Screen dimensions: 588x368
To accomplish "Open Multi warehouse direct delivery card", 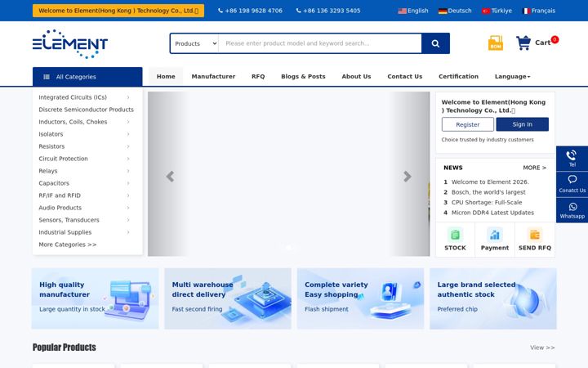I will point(228,298).
